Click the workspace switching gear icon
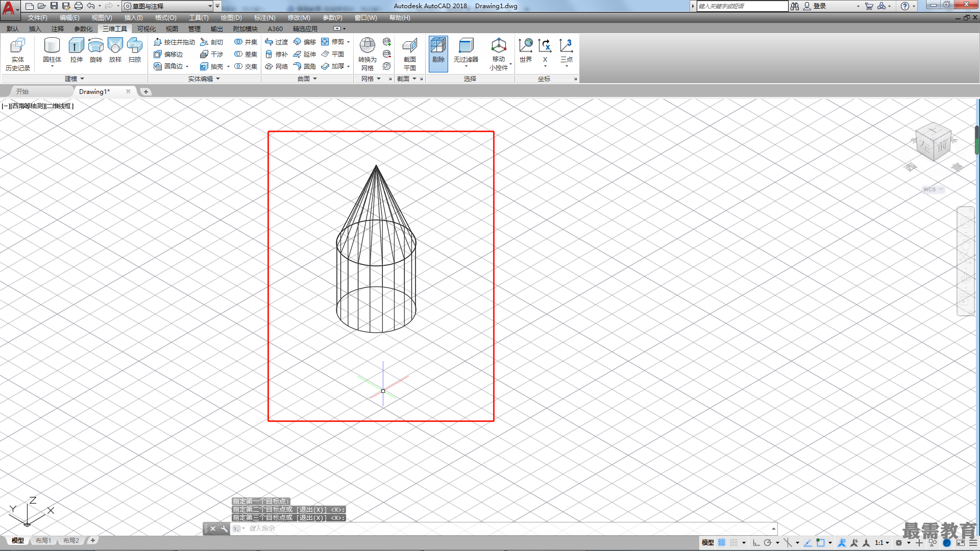 click(x=899, y=543)
